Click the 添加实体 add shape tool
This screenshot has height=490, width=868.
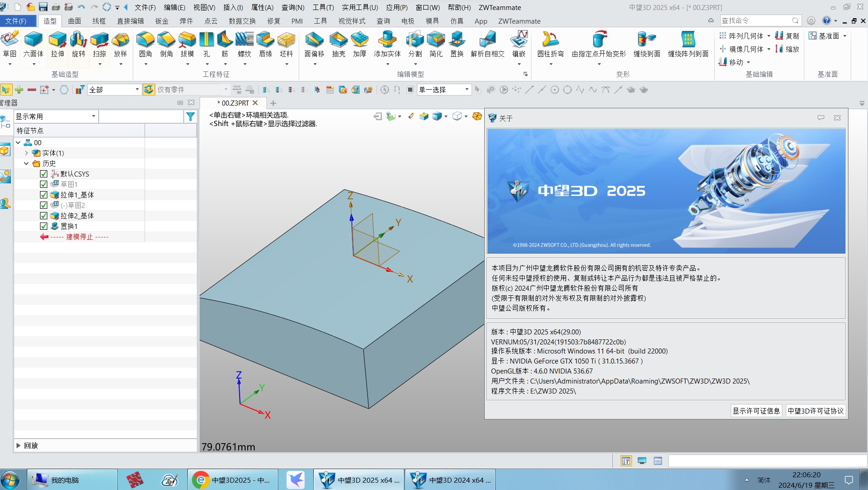tap(387, 44)
